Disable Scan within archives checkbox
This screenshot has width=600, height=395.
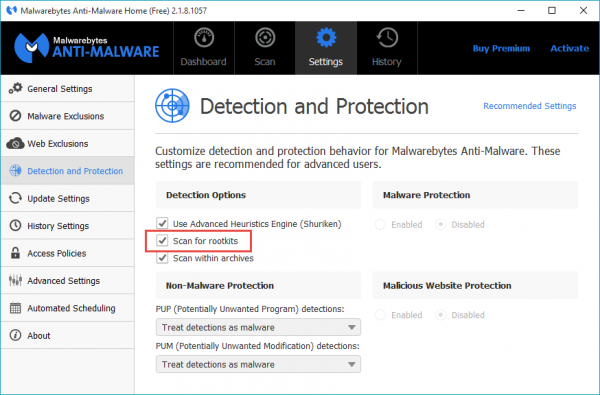162,258
